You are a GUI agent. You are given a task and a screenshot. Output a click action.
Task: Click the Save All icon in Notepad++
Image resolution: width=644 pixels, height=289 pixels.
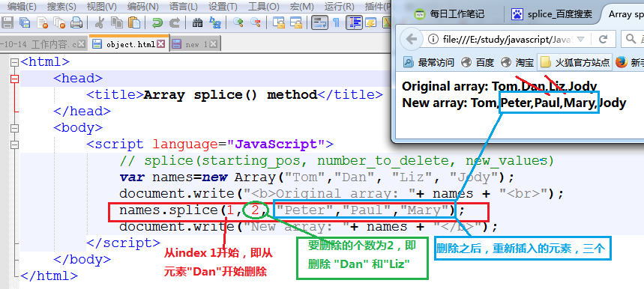[x=25, y=22]
